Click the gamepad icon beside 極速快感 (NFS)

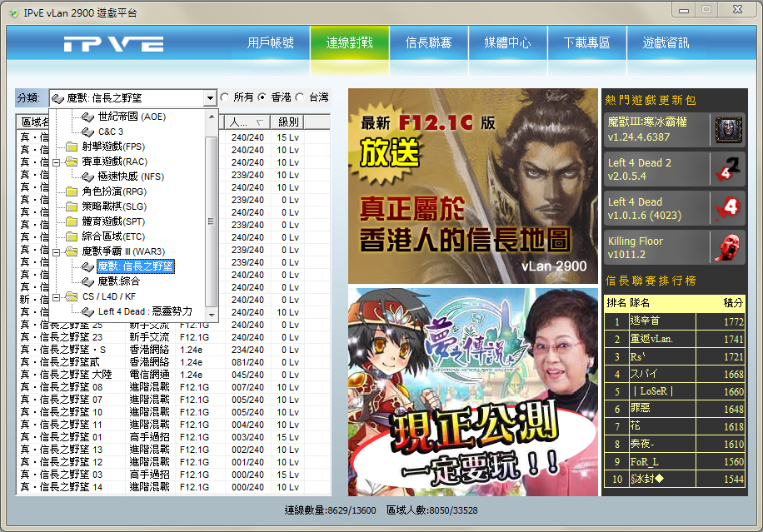click(88, 177)
